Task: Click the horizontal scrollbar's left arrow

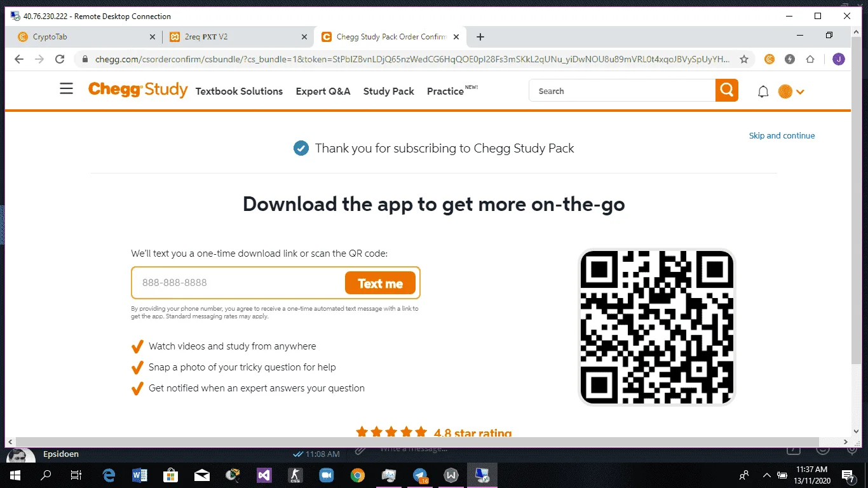Action: coord(10,442)
